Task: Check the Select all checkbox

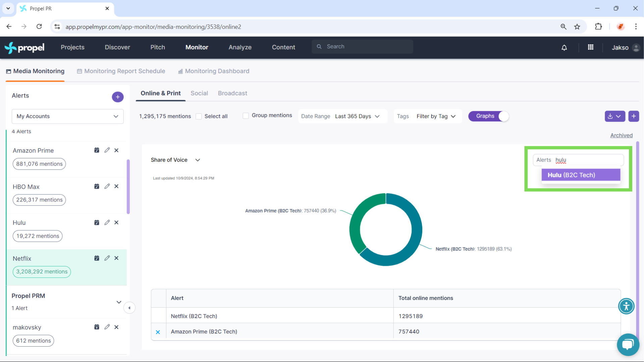Action: (x=199, y=116)
